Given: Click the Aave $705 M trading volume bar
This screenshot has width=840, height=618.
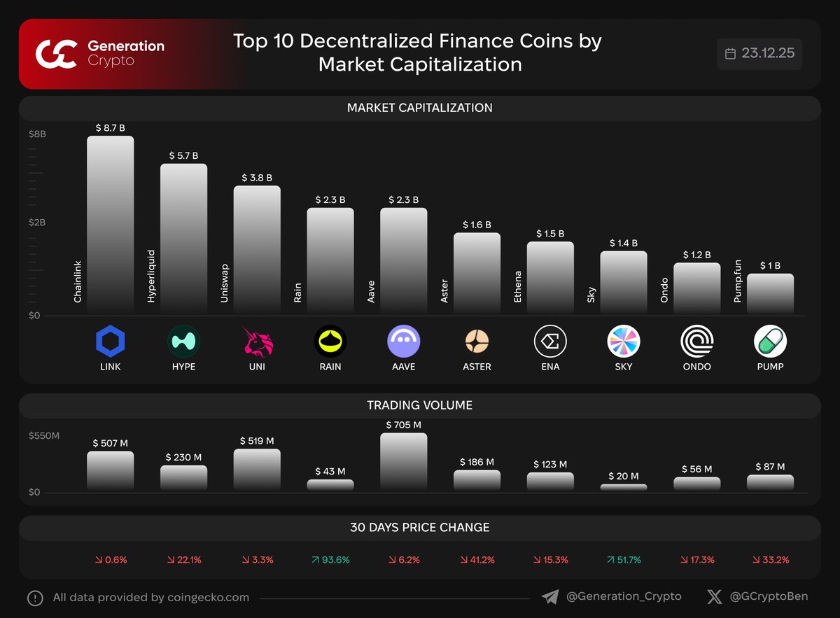Looking at the screenshot, I should 404,461.
